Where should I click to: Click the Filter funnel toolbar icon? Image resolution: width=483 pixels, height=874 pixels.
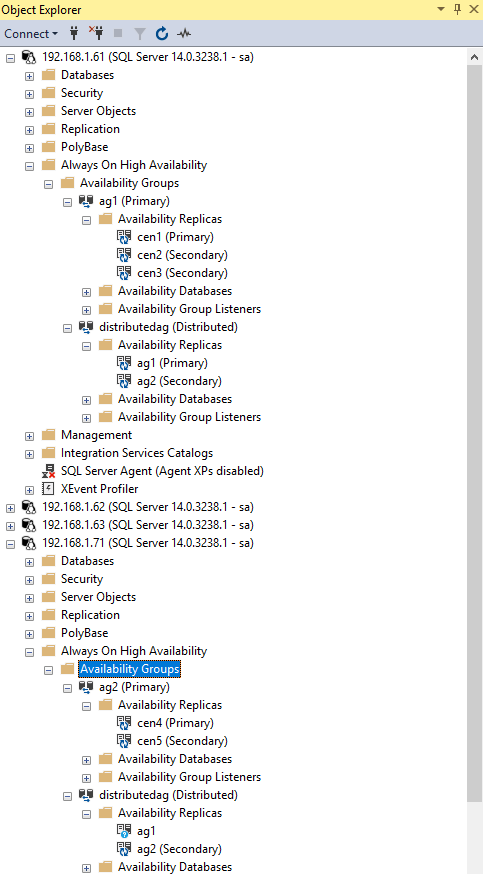pos(139,34)
